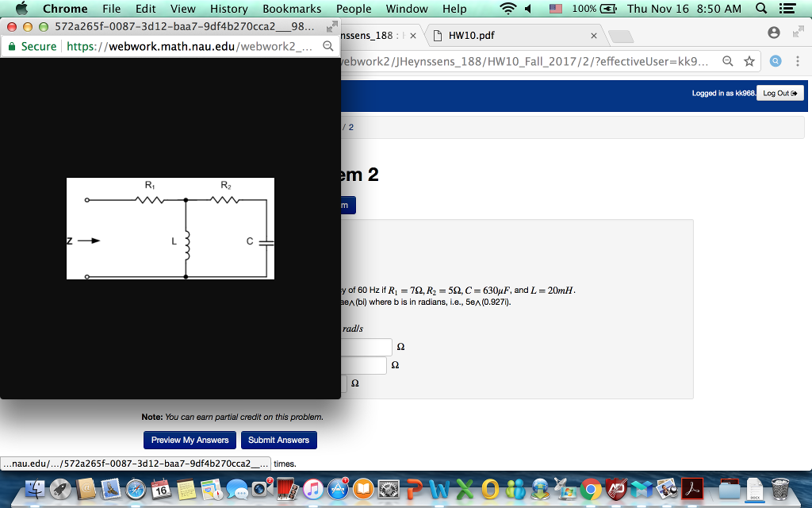Click the first ohm answer input field
Screen dimensions: 812x508
tap(366, 347)
